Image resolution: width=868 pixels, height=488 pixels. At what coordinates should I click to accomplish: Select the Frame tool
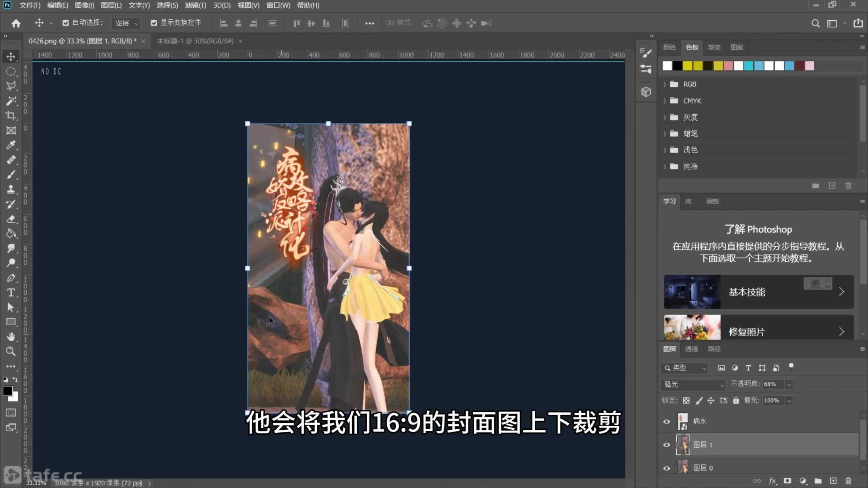click(x=11, y=130)
